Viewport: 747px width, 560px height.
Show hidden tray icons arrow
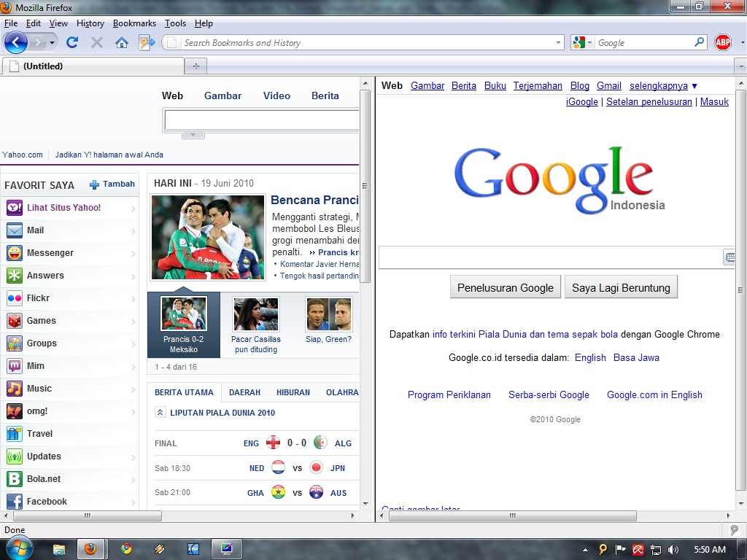(x=586, y=550)
